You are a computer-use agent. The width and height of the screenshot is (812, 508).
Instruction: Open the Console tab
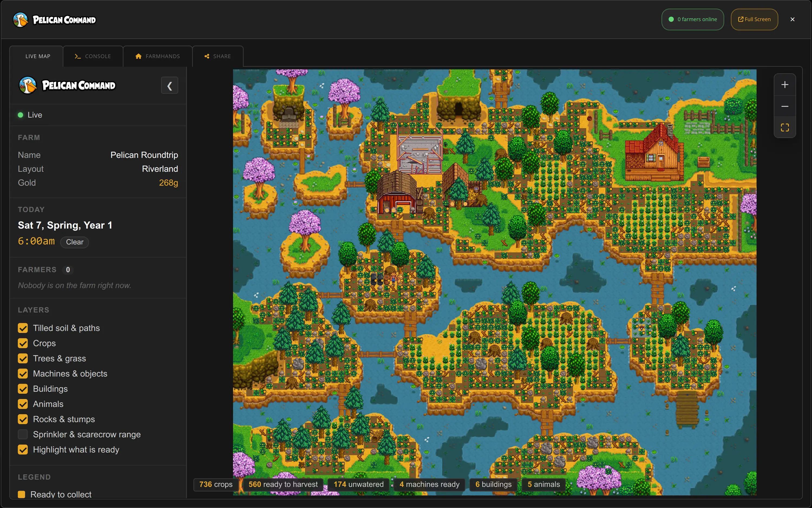93,56
